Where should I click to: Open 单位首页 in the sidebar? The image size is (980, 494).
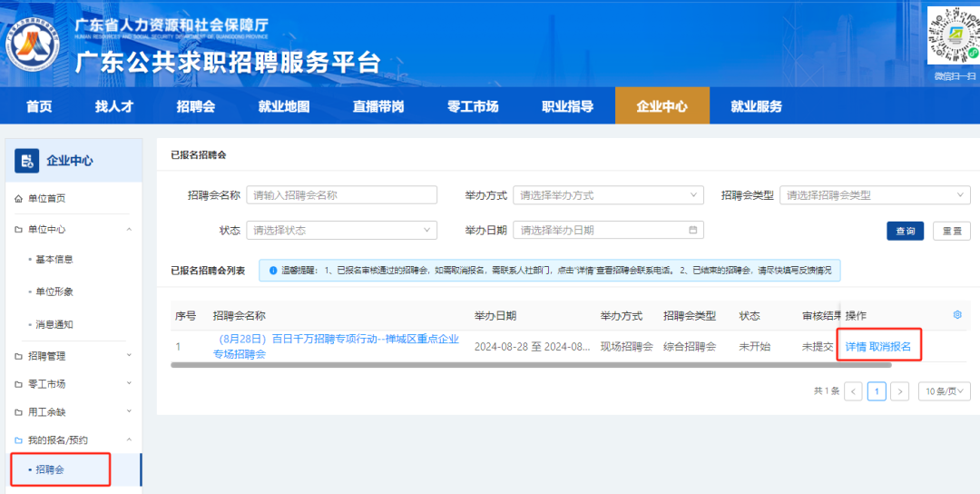47,199
